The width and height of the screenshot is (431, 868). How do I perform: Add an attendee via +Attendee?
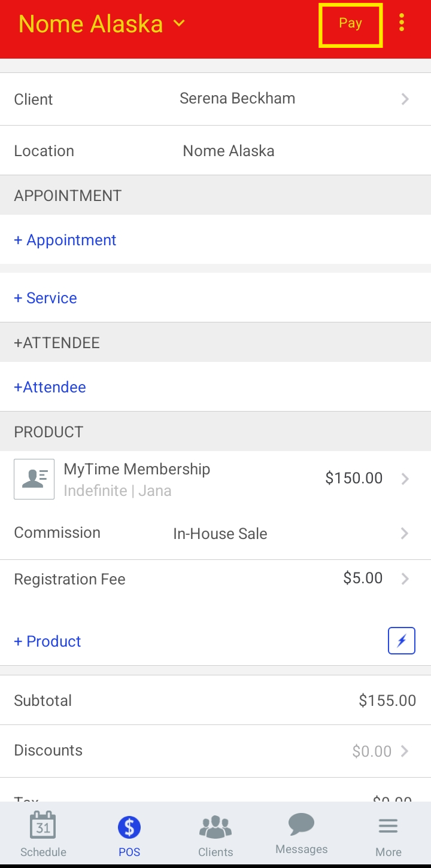[50, 387]
